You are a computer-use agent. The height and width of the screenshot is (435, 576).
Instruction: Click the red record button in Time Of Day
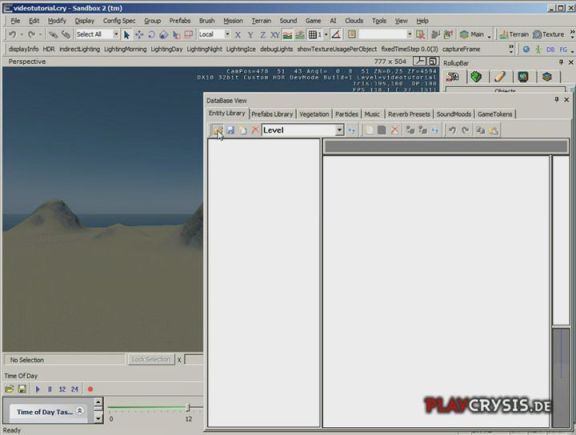coord(90,389)
